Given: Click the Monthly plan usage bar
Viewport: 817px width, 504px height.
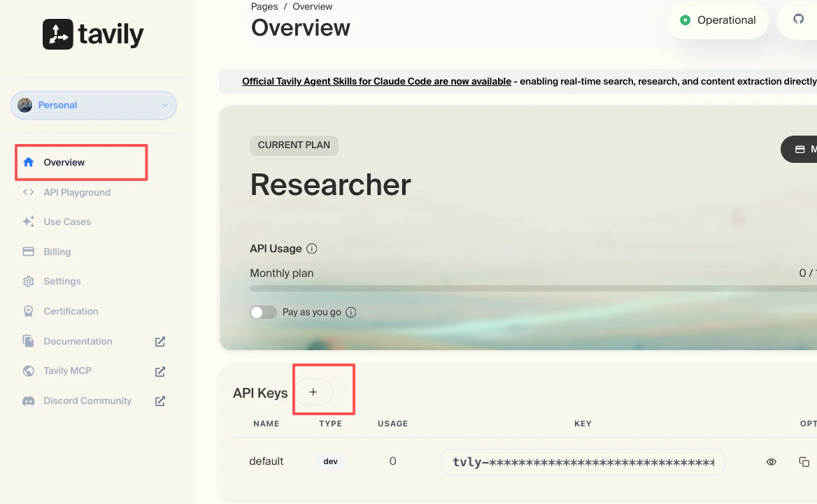Looking at the screenshot, I should [x=534, y=289].
